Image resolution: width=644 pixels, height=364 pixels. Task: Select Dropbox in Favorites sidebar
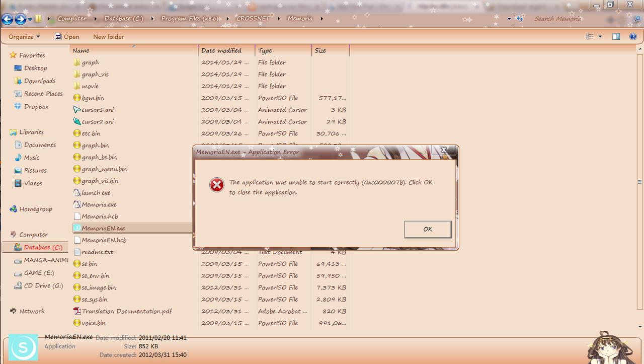[36, 107]
